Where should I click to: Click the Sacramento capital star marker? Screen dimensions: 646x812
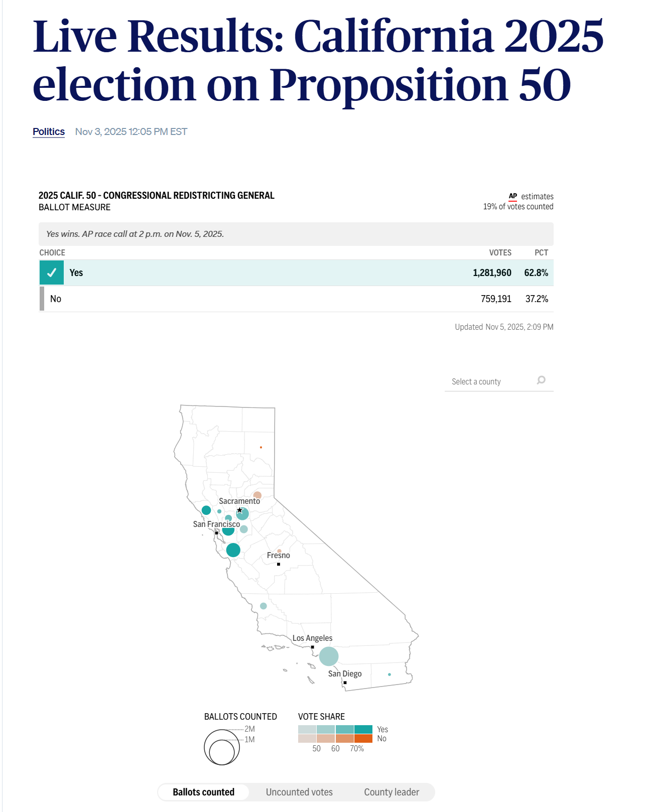tap(239, 510)
